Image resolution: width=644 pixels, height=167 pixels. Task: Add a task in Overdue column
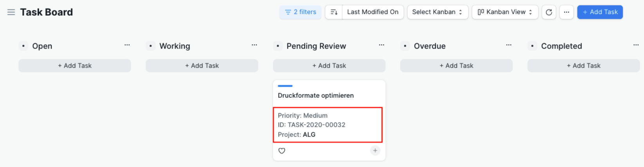[456, 66]
